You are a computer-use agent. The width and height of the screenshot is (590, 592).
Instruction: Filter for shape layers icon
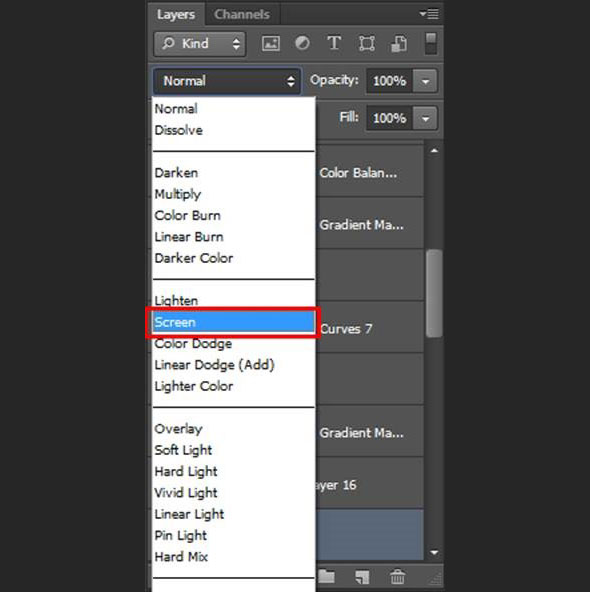367,43
